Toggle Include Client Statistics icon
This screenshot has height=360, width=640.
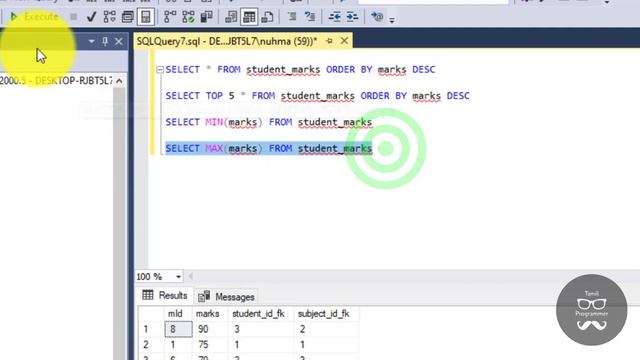207,17
